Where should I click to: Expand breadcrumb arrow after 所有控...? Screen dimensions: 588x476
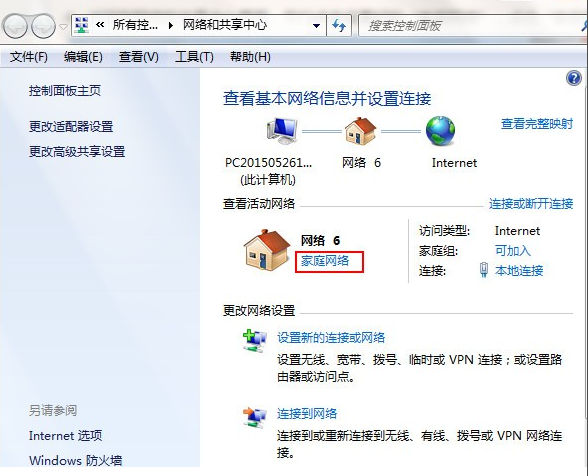171,26
